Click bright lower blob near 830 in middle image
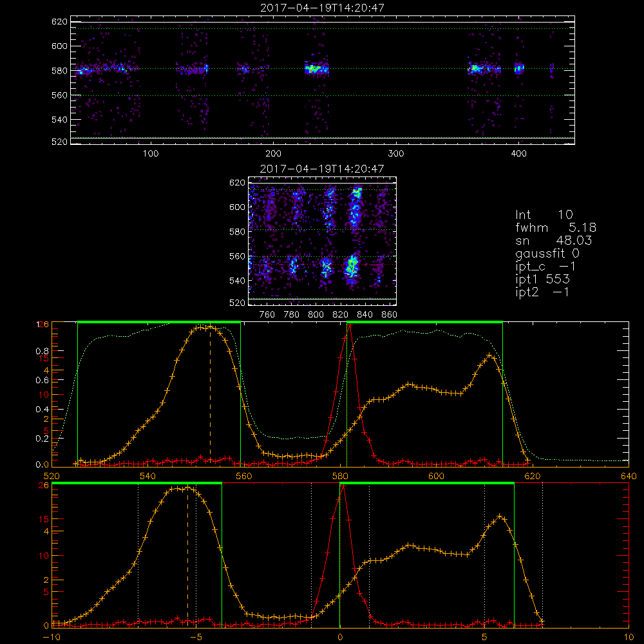The width and height of the screenshot is (644, 644). coord(352,266)
